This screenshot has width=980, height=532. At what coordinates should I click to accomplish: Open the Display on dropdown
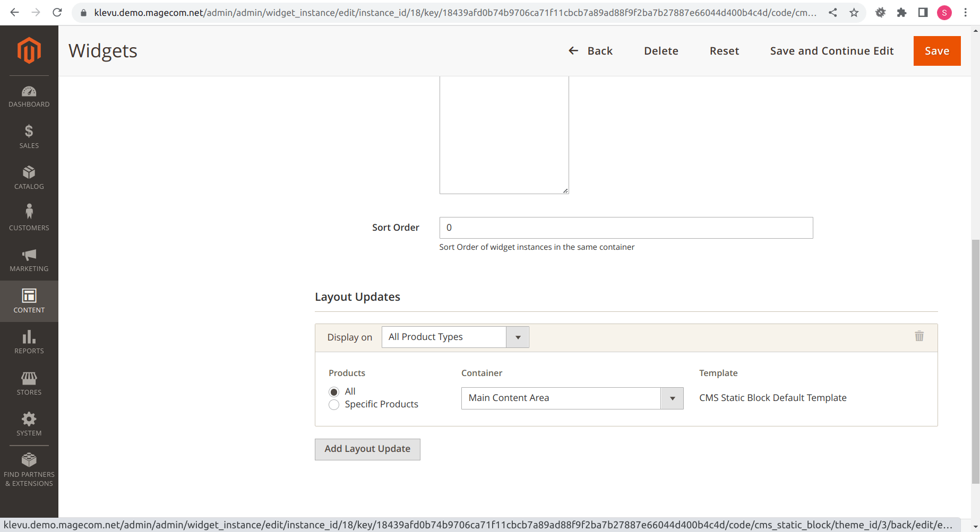click(455, 337)
